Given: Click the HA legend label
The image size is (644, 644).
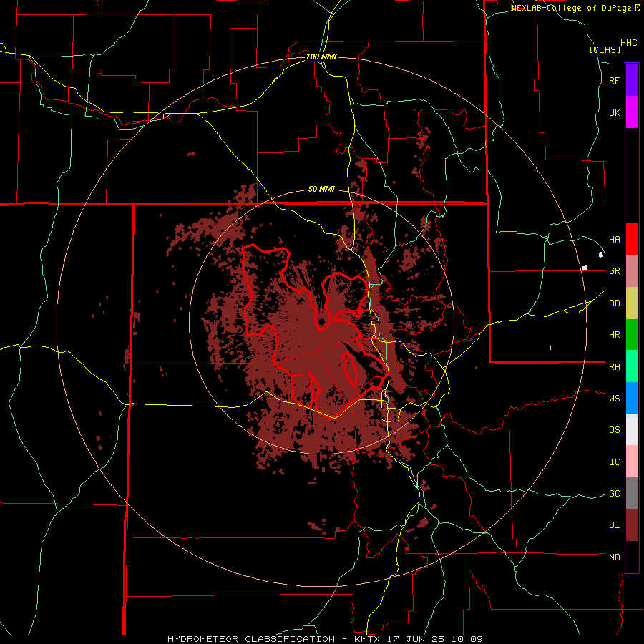Looking at the screenshot, I should point(615,240).
